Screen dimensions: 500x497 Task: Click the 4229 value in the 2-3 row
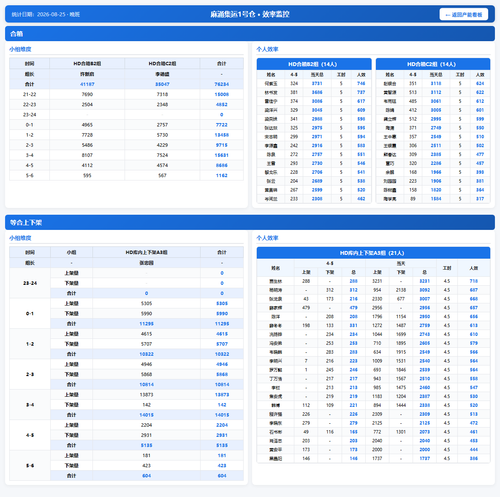(x=162, y=145)
